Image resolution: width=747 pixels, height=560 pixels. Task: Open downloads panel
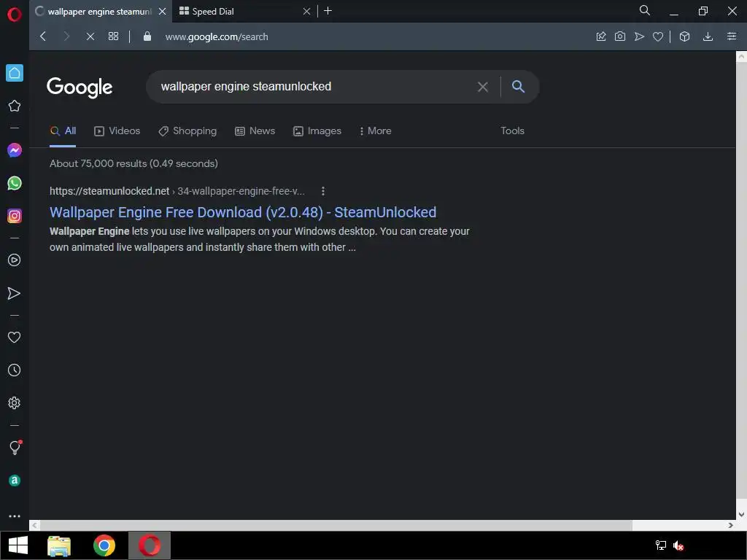coord(708,36)
